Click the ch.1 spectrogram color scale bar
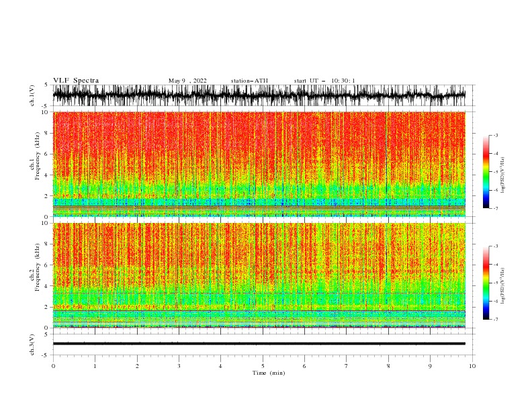Image resolution: width=532 pixels, height=411 pixels. (x=486, y=172)
